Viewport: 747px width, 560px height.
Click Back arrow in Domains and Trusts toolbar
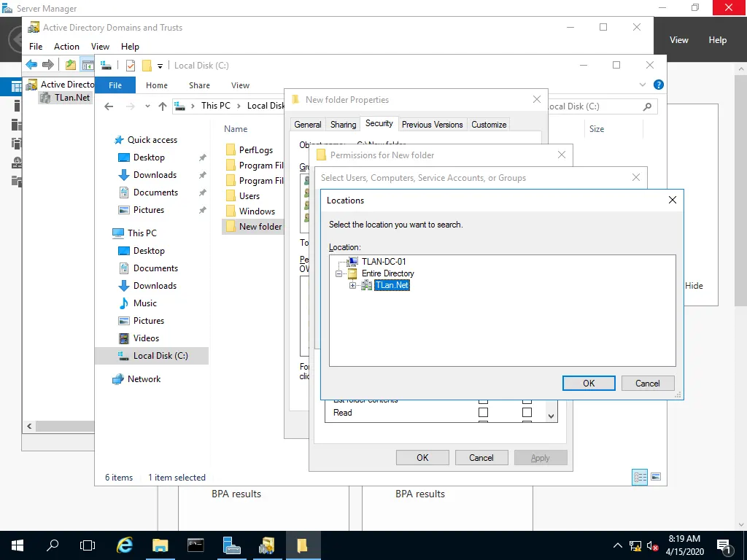point(32,64)
